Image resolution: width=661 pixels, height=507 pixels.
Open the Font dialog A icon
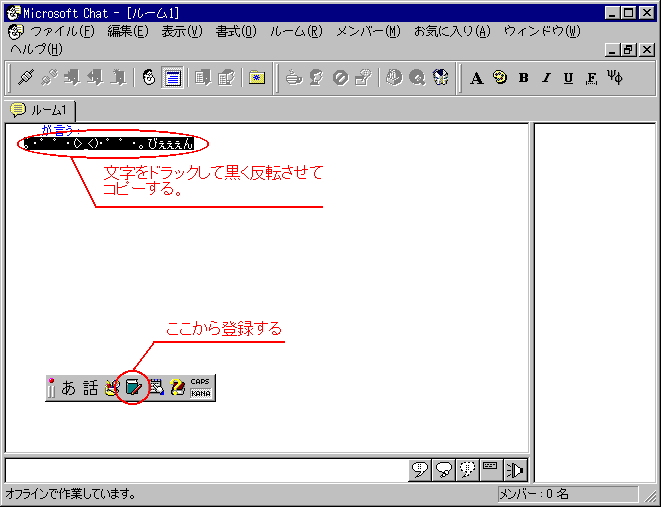pos(477,78)
